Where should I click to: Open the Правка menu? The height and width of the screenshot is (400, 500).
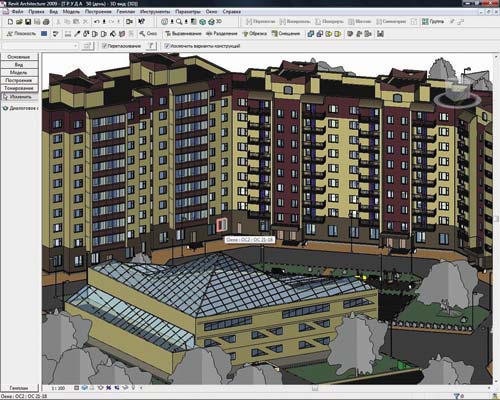point(36,12)
